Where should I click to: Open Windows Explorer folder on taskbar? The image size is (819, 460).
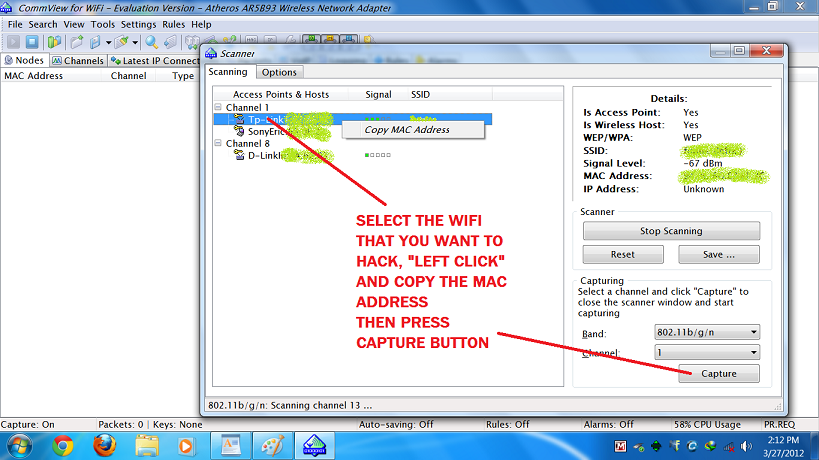[x=147, y=446]
